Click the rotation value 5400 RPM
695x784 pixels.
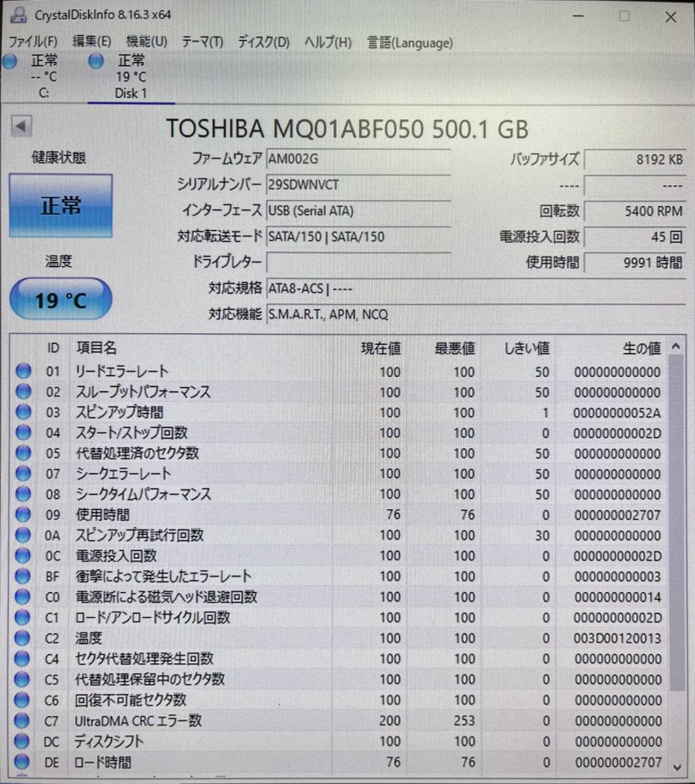pos(635,211)
